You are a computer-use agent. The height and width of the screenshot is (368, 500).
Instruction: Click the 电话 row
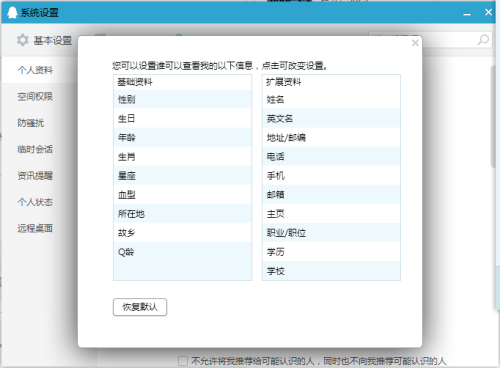(x=331, y=156)
